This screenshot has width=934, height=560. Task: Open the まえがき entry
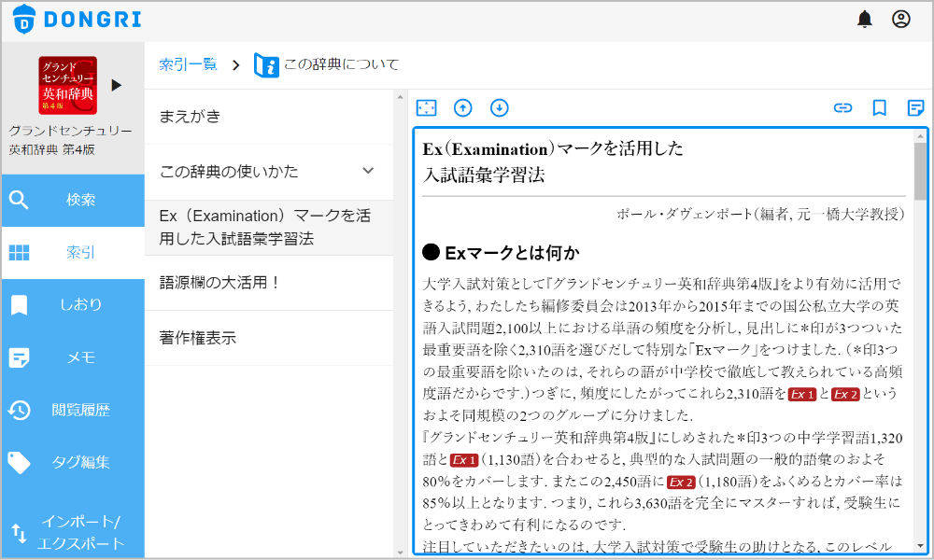coord(269,117)
